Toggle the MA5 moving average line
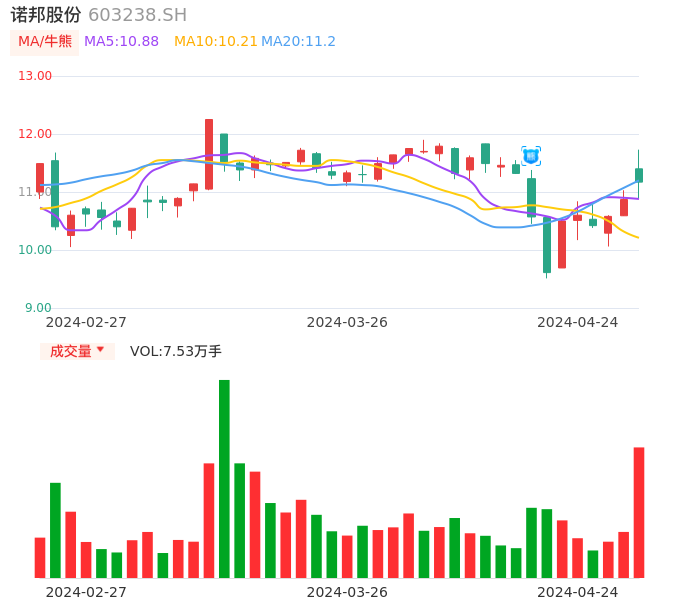This screenshot has width=686, height=606. pos(121,42)
